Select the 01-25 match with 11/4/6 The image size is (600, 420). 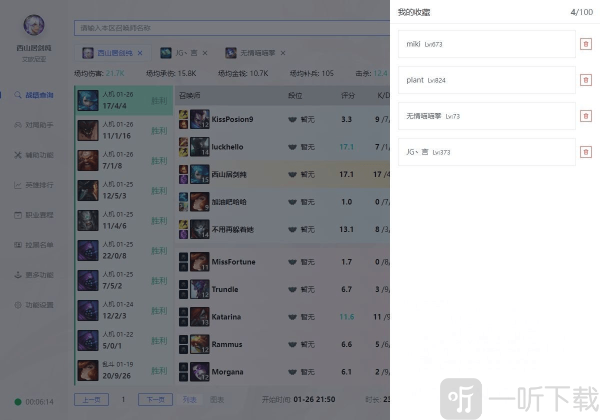pos(124,220)
